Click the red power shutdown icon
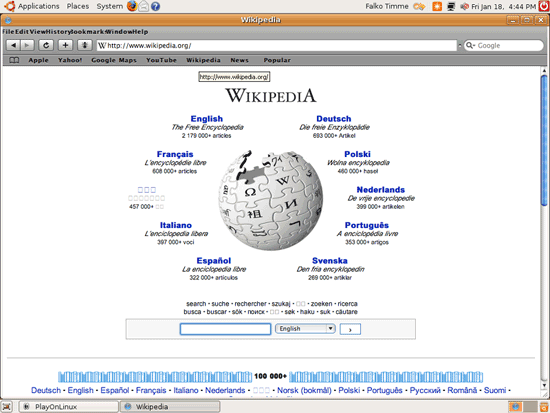Screen dimensions: 550x413 [x=544, y=6]
